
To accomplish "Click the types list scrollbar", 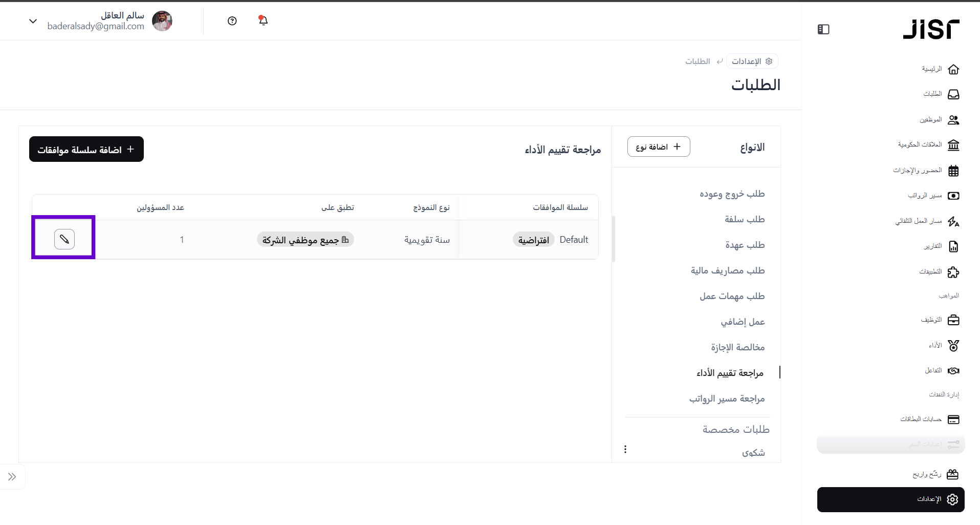I will pyautogui.click(x=614, y=238).
